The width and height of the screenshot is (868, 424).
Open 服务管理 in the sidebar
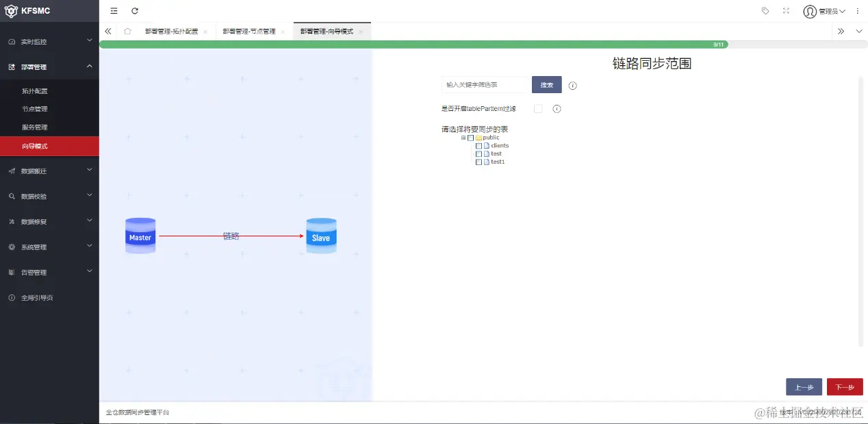34,127
